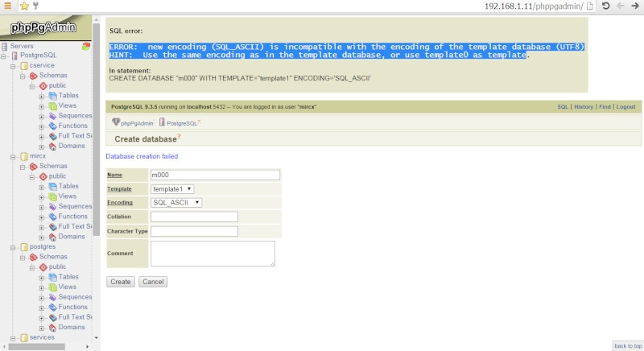
Task: Open the Encoding dropdown showing SQL_ASCII
Action: [176, 202]
